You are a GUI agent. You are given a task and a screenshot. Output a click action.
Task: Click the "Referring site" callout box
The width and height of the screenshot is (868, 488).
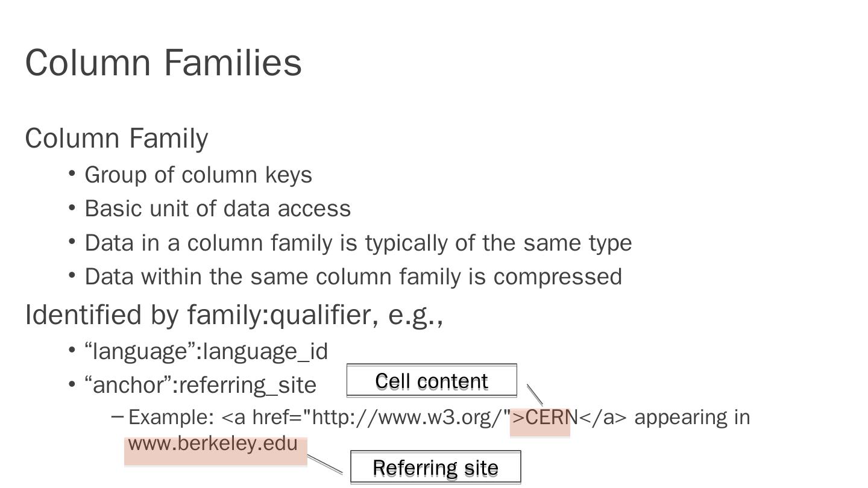[435, 468]
